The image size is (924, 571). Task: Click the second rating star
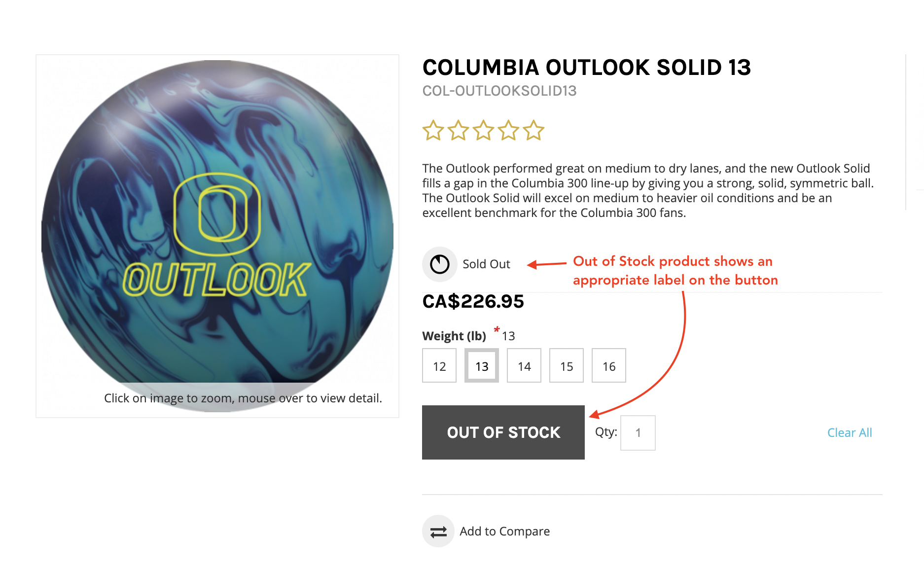459,130
